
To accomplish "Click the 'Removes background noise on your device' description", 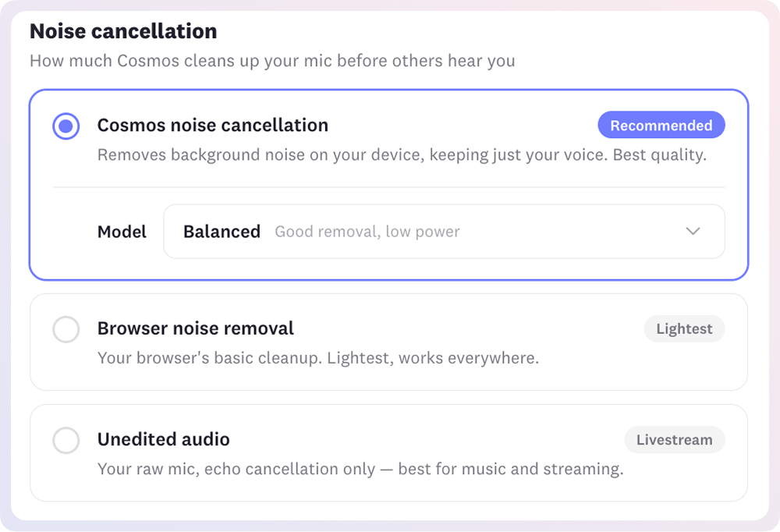I will (x=402, y=154).
